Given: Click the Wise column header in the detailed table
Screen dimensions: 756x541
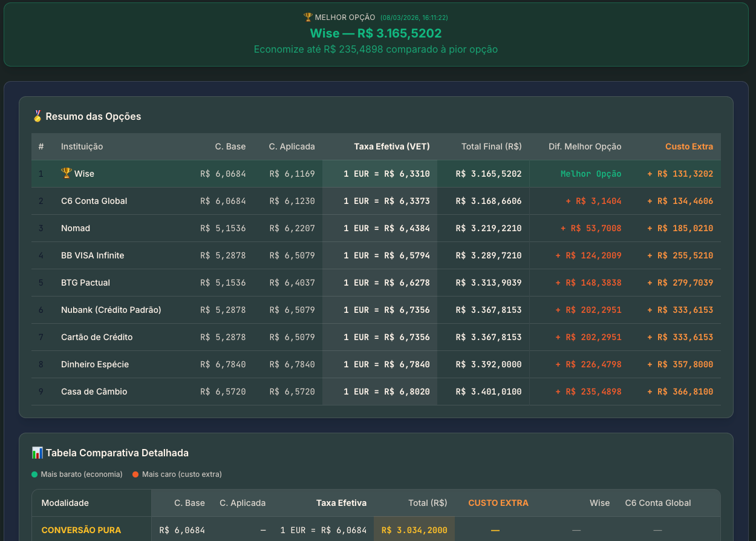Looking at the screenshot, I should coord(600,503).
